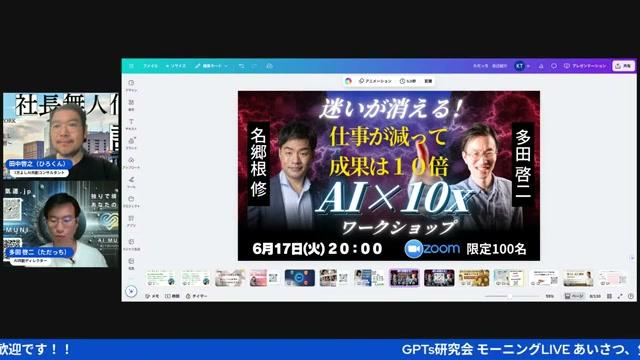Click the 田中啓之 (ひろくん) webcam tile
The image size is (640, 360).
coord(61,136)
